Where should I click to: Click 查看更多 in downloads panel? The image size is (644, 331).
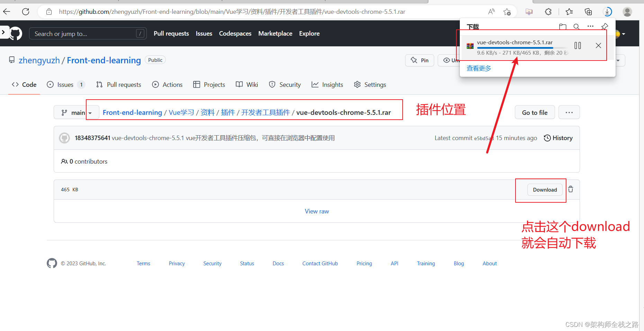(x=479, y=68)
